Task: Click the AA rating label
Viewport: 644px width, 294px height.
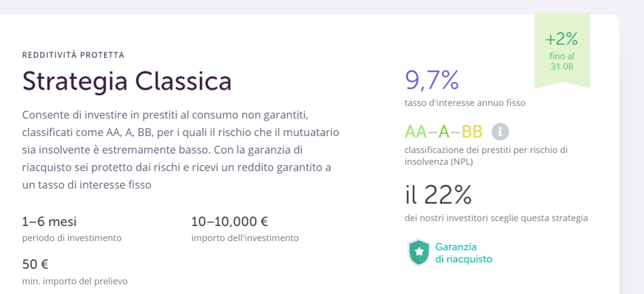Action: coord(416,132)
